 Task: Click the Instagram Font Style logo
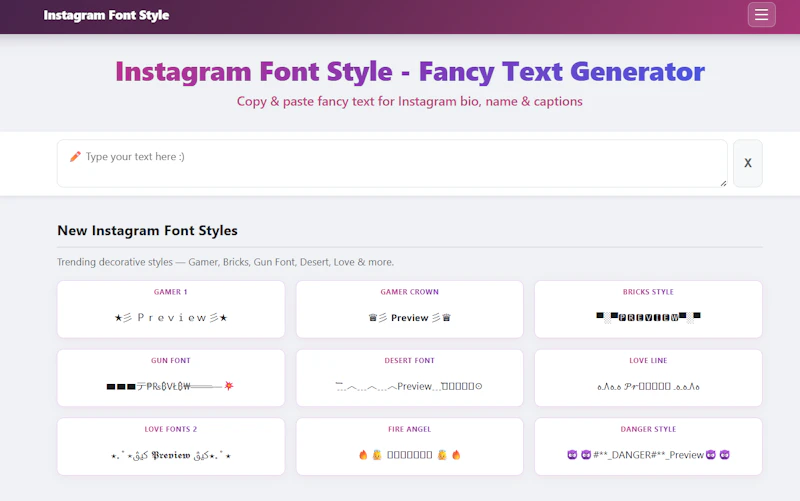(x=106, y=15)
